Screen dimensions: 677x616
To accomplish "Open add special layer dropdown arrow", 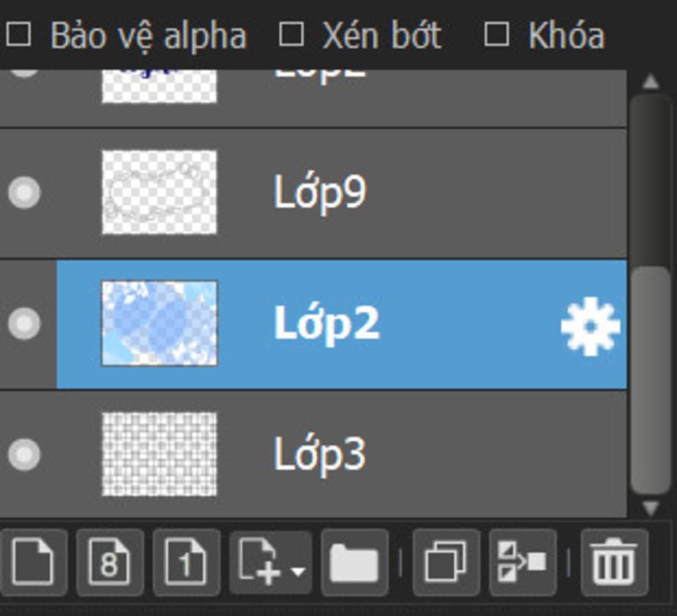I will pos(298,571).
